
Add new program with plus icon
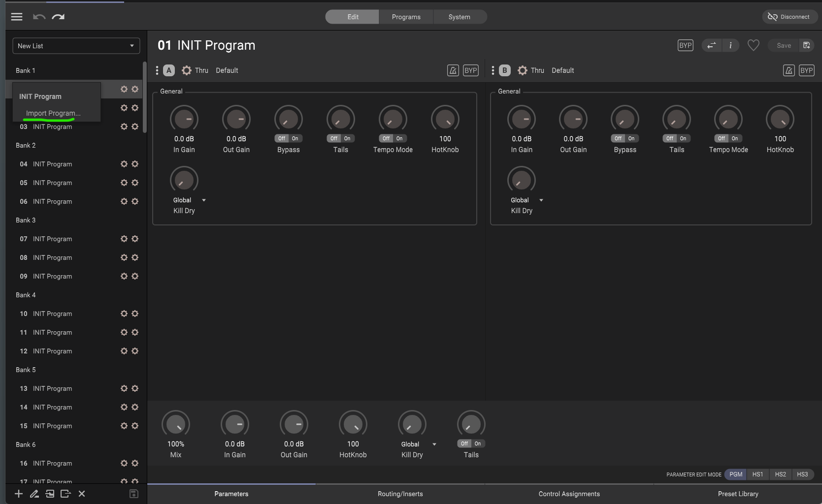19,494
